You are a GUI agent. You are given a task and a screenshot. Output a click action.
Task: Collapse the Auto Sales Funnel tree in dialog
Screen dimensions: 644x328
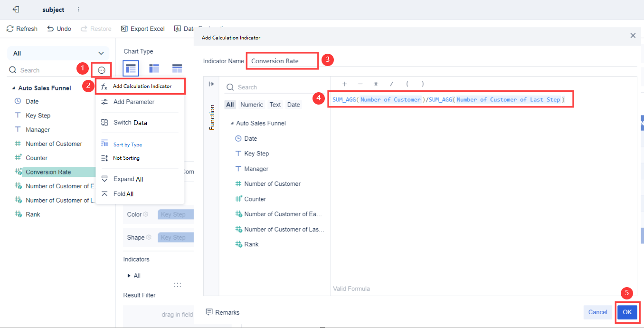tap(232, 123)
